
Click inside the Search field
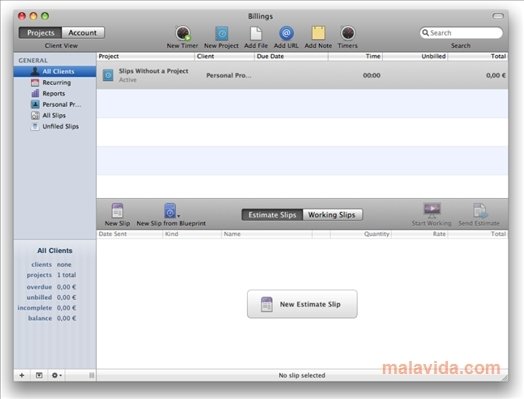(x=461, y=33)
